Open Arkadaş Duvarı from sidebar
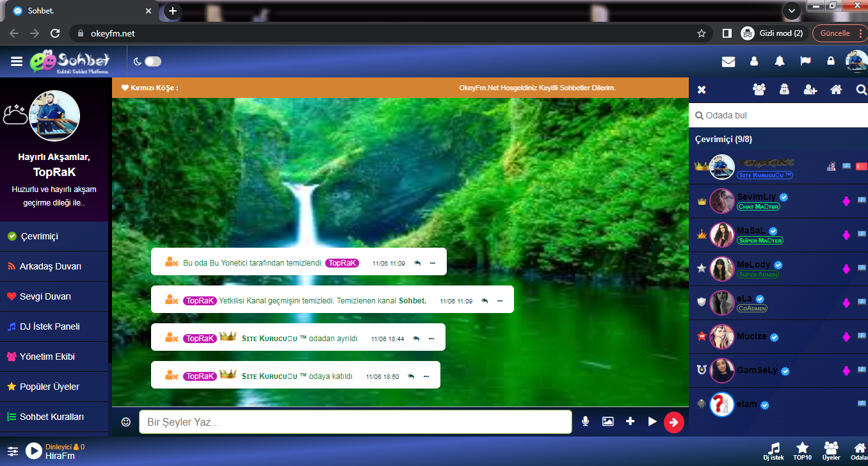This screenshot has height=466, width=868. coord(54,266)
